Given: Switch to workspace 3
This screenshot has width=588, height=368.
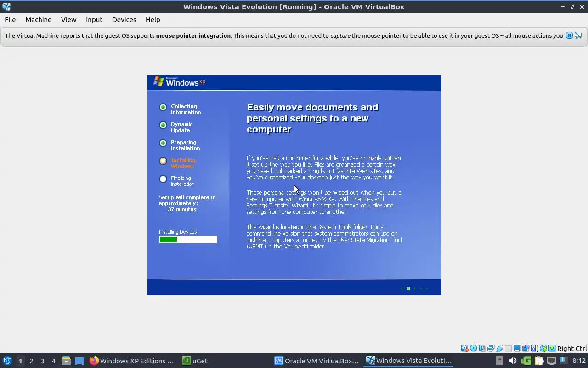Looking at the screenshot, I should (42, 361).
